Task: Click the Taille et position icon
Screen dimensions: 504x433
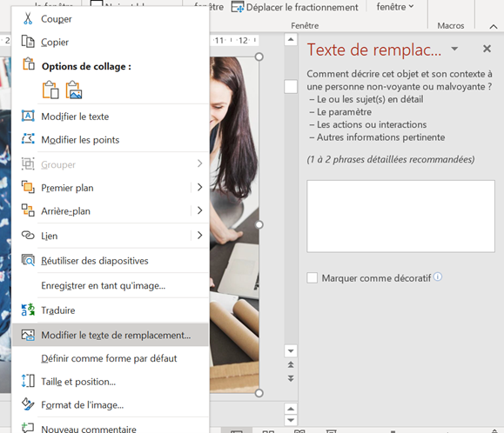Action: point(28,381)
